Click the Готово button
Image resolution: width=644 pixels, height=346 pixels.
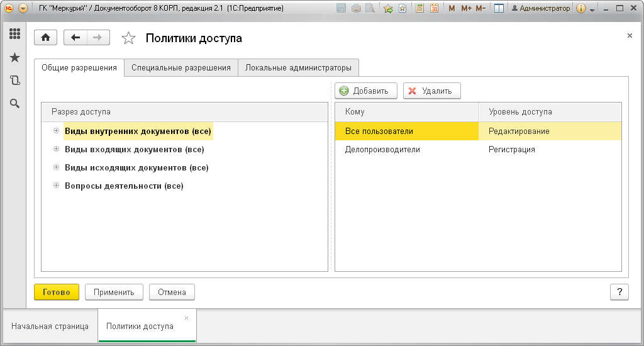pos(56,292)
